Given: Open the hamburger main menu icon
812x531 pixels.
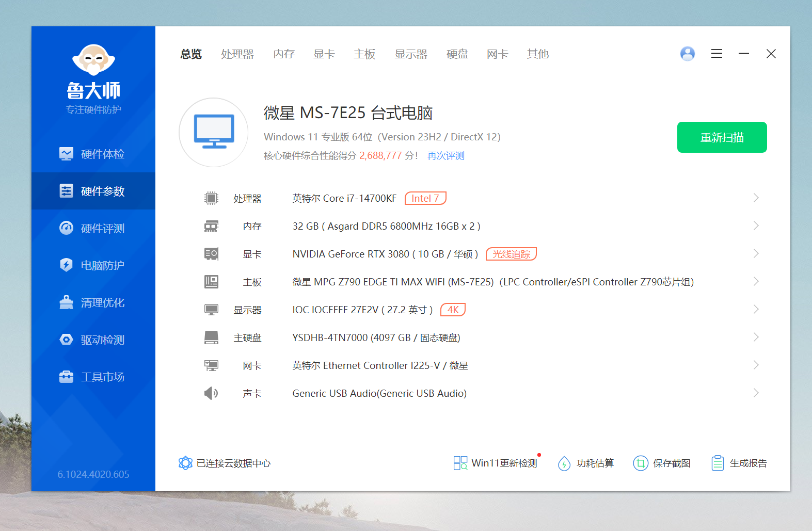Looking at the screenshot, I should (717, 54).
